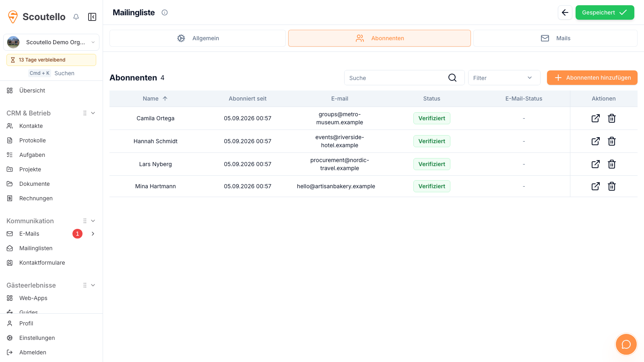
Task: Open Mina Hartmann's subscriber details
Action: 596,186
